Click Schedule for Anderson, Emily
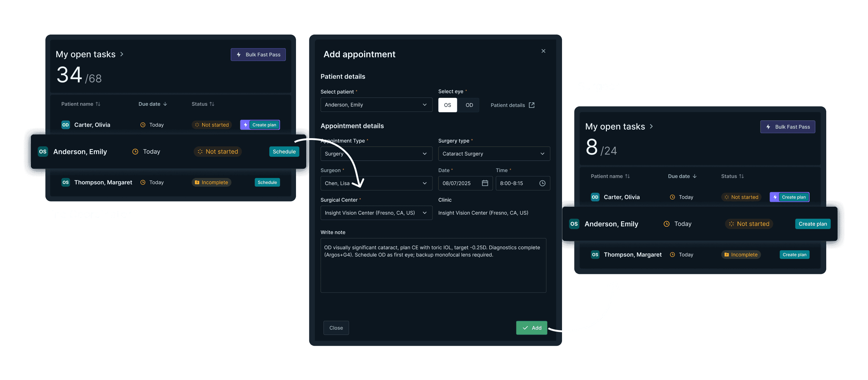This screenshot has height=380, width=868. (284, 152)
